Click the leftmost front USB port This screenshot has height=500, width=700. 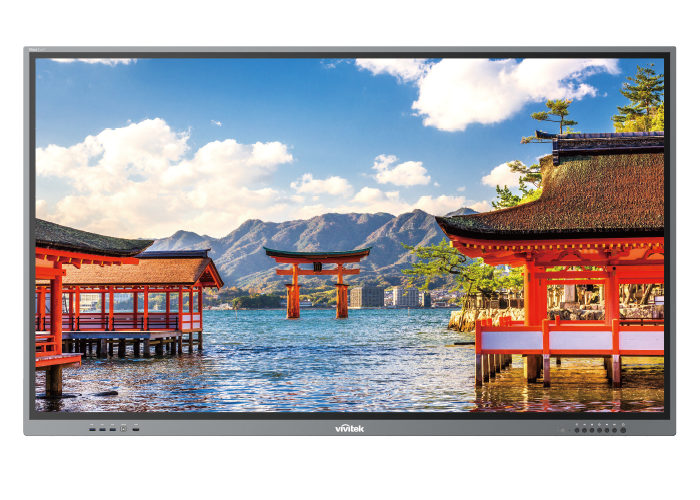click(91, 428)
